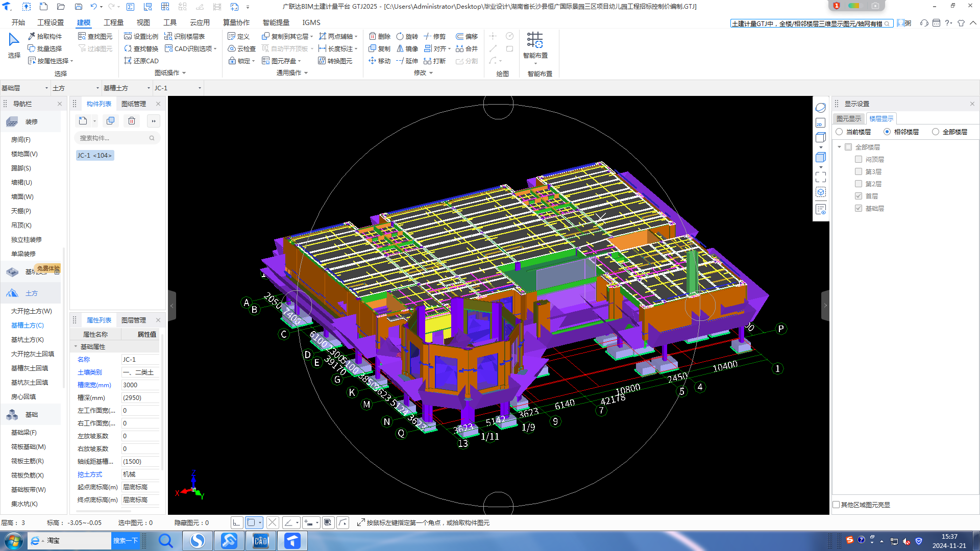Toggle 第2层 checkbox

click(859, 184)
